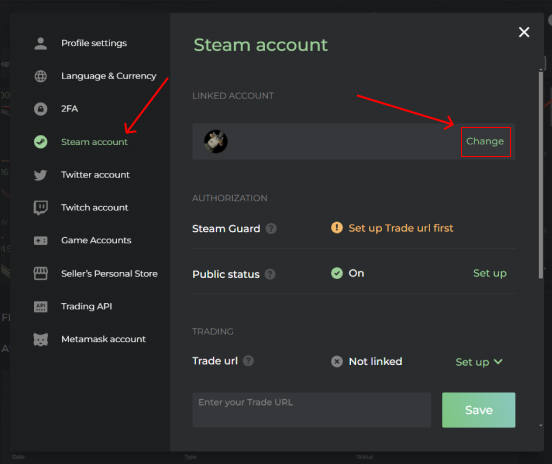The height and width of the screenshot is (464, 552).
Task: Click the green Save button
Action: tap(478, 410)
